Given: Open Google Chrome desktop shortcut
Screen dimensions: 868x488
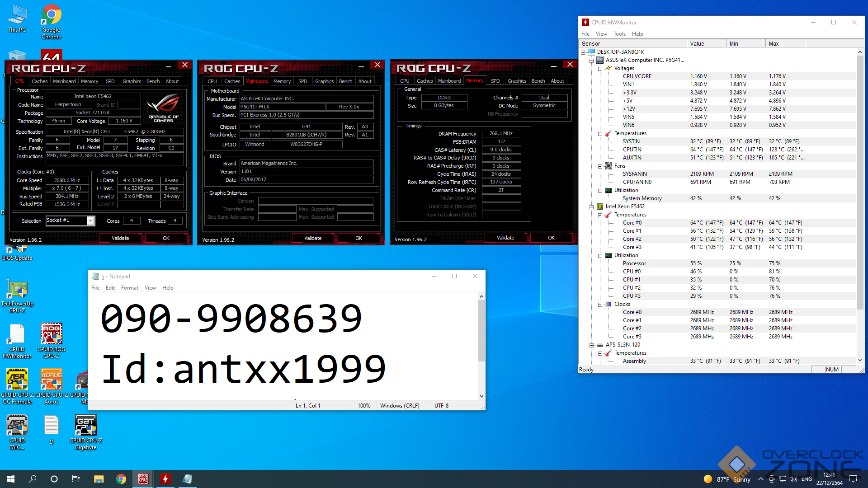Looking at the screenshot, I should point(52,22).
